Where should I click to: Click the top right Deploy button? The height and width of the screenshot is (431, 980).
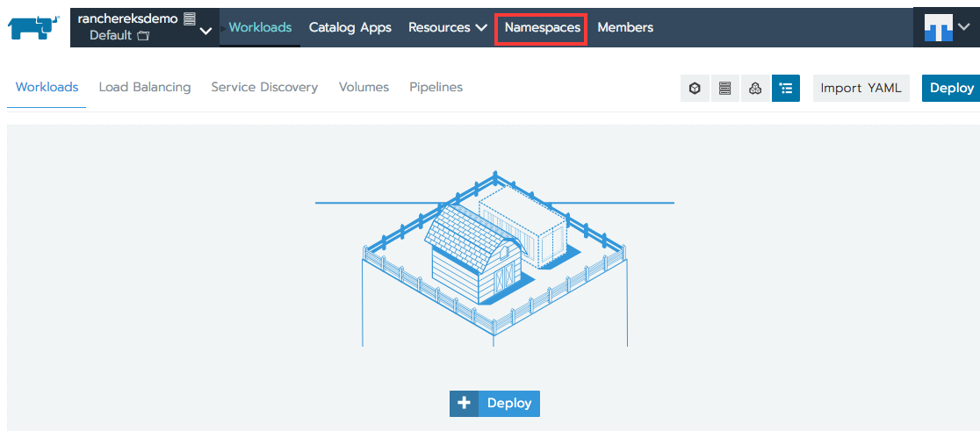tap(951, 88)
